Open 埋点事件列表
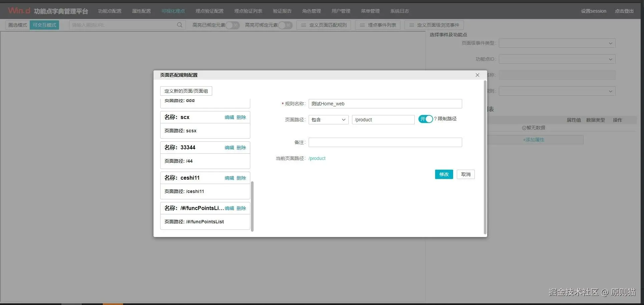 tap(378, 25)
